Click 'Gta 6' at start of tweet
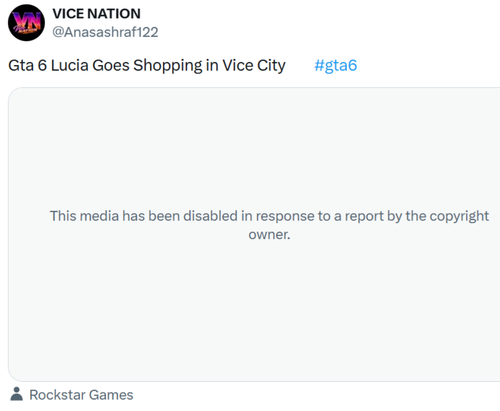 [x=27, y=65]
